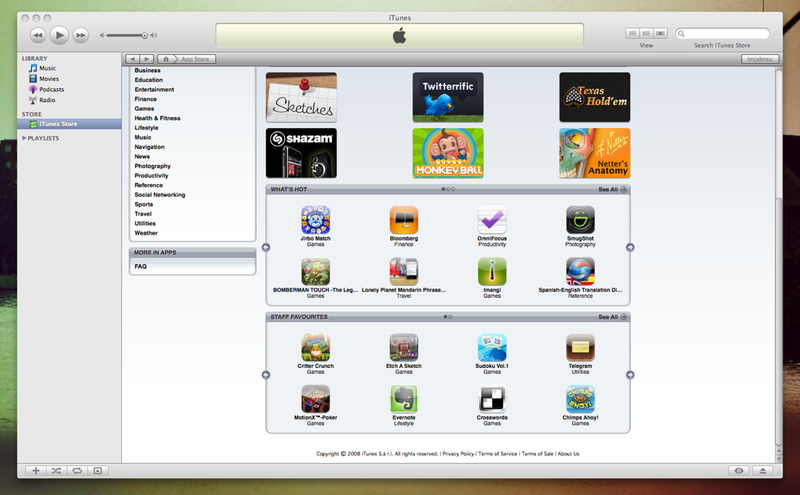Open the FAQ link
This screenshot has width=800, height=495.
point(140,266)
